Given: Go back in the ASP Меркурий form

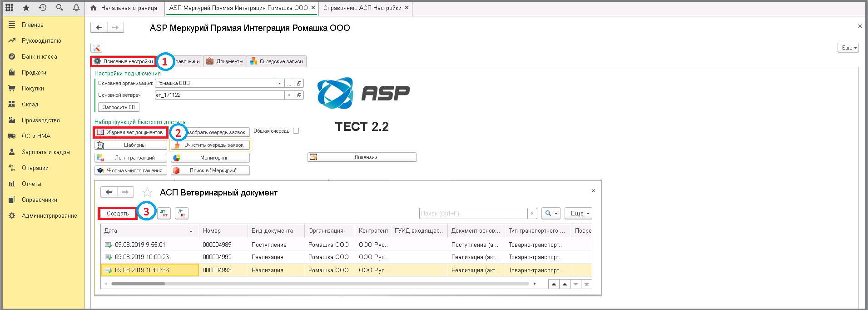Looking at the screenshot, I should pos(99,28).
